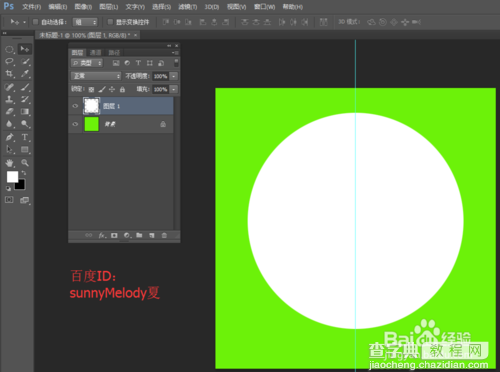Add a layer mask
This screenshot has height=372, width=500.
114,235
